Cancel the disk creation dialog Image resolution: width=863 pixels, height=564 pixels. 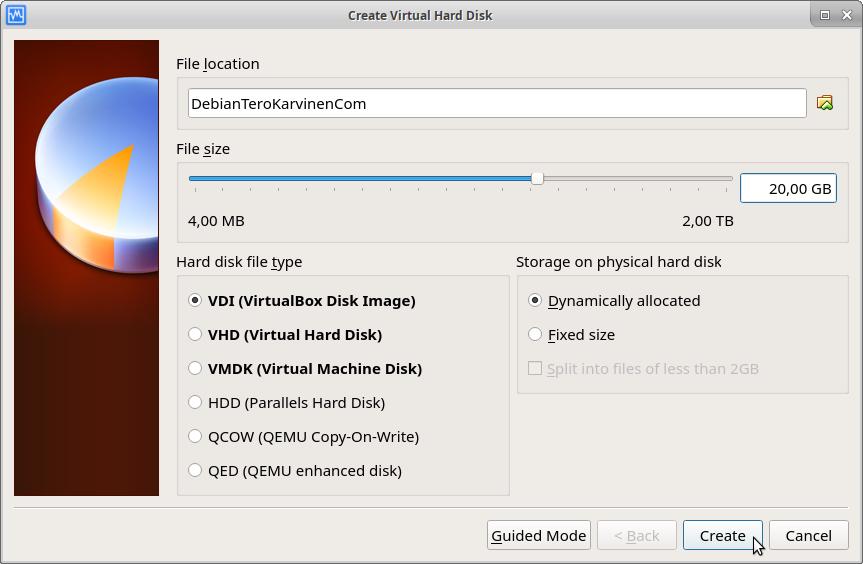[808, 536]
